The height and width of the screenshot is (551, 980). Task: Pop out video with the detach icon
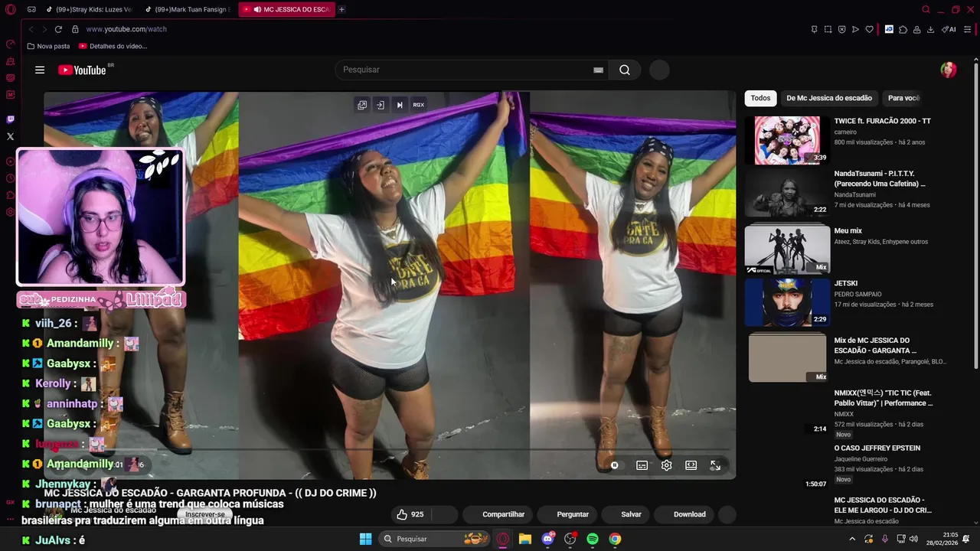pyautogui.click(x=362, y=105)
